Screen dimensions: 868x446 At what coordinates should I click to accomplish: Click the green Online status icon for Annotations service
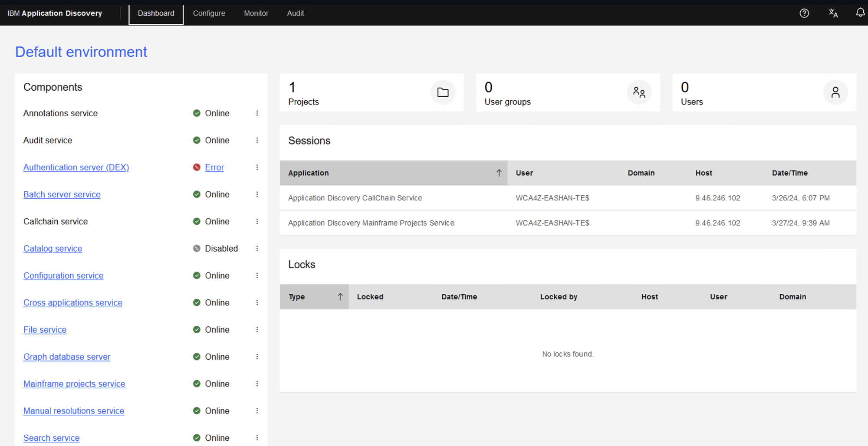click(197, 113)
